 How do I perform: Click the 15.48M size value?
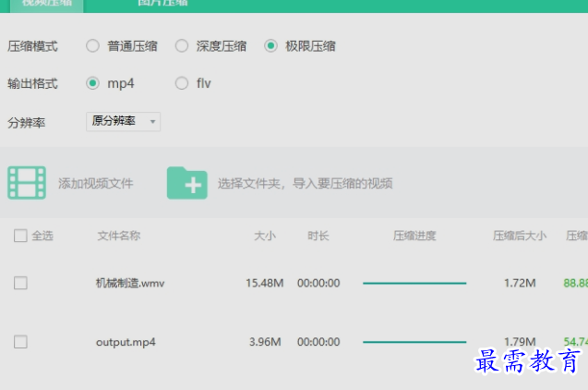(265, 283)
